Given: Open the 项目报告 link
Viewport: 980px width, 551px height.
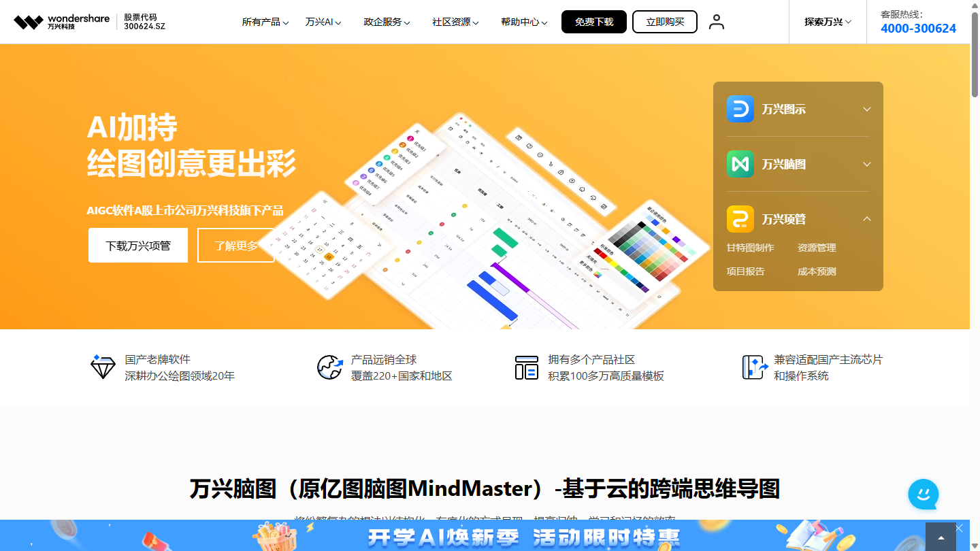Looking at the screenshot, I should coord(745,271).
